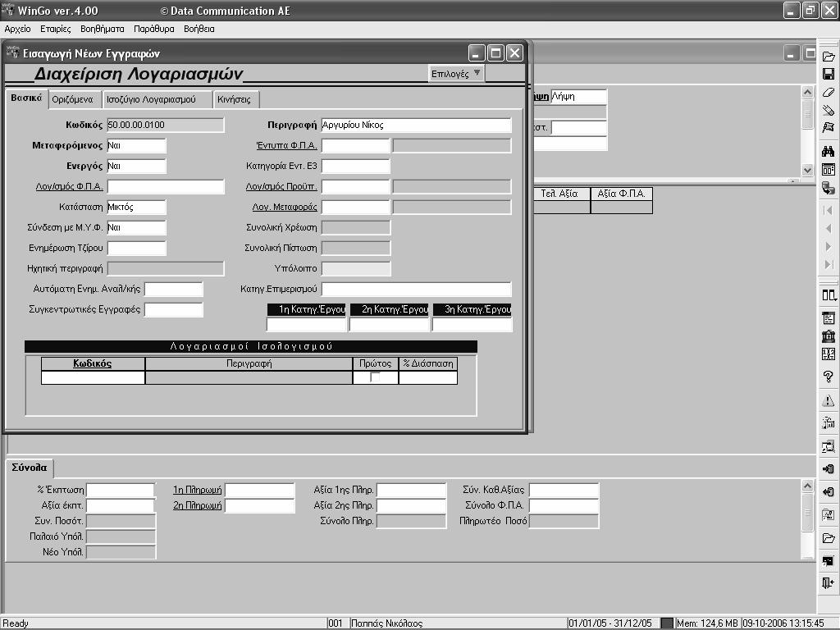Image resolution: width=840 pixels, height=630 pixels.
Task: Click the Κωδικός column header in the table
Action: point(93,363)
